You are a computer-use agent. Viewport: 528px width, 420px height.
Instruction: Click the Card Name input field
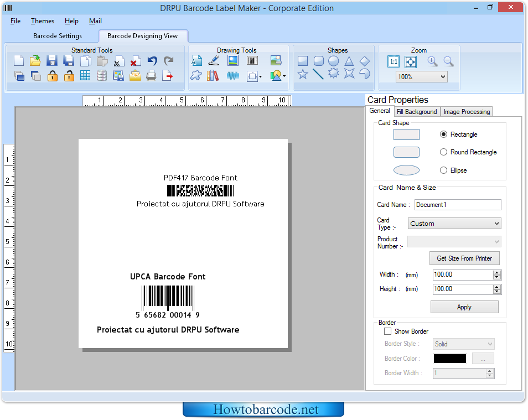pos(458,205)
